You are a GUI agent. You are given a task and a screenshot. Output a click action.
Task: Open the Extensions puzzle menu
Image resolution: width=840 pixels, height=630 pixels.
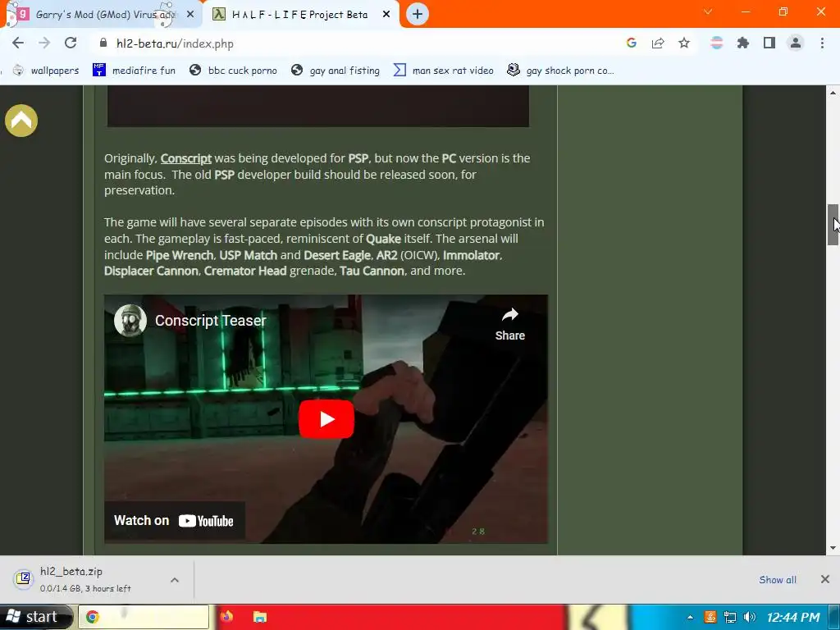coord(743,43)
